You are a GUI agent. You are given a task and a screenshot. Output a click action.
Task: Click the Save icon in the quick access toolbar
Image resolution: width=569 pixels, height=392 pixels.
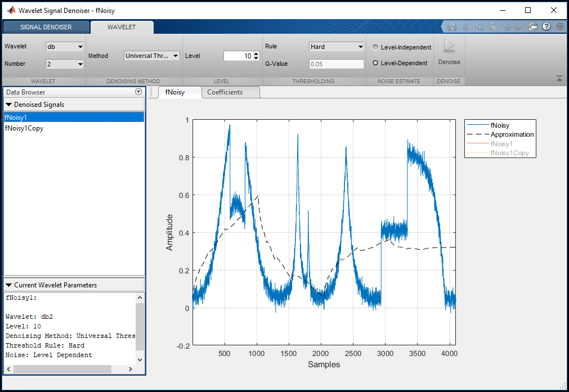[451, 26]
